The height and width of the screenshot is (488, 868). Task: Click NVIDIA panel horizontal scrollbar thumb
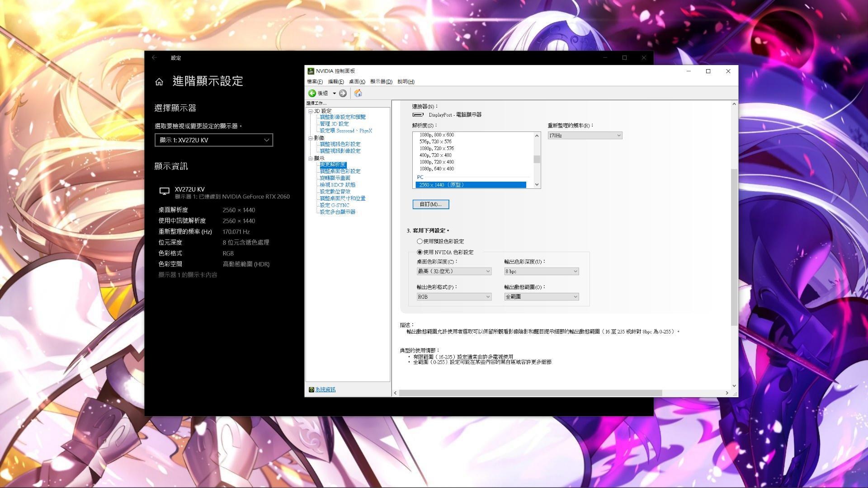pos(530,393)
